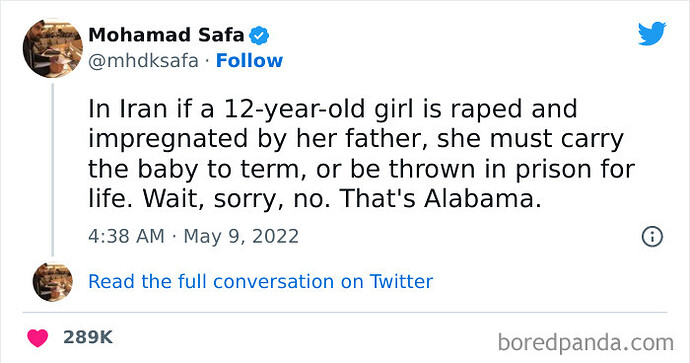690x363 pixels.
Task: Click the blue verified badge
Action: pyautogui.click(x=259, y=35)
